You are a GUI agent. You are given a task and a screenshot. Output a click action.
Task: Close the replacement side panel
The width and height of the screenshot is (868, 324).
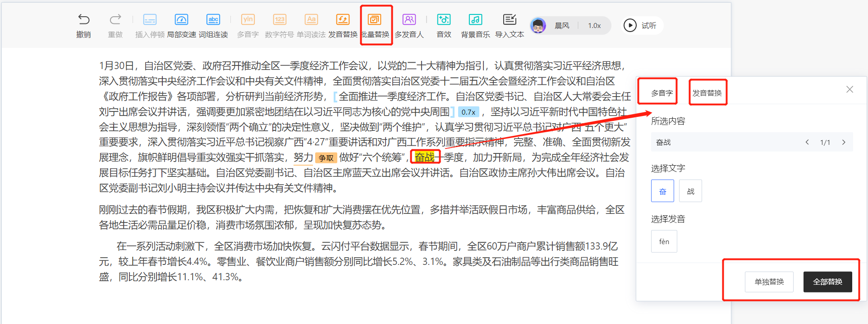click(850, 89)
